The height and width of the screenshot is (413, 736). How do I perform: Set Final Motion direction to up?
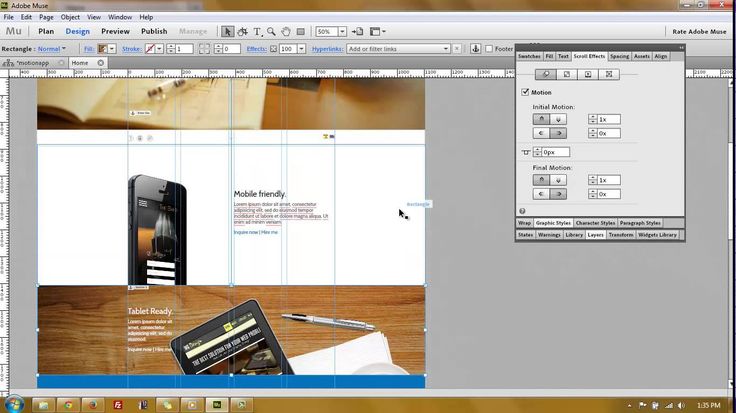pyautogui.click(x=541, y=180)
